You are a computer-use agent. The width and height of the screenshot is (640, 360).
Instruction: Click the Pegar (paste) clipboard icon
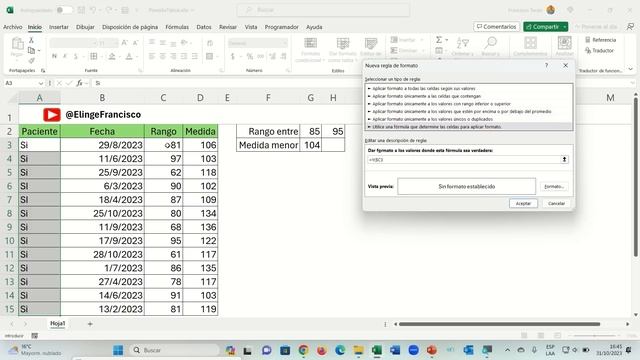click(17, 44)
